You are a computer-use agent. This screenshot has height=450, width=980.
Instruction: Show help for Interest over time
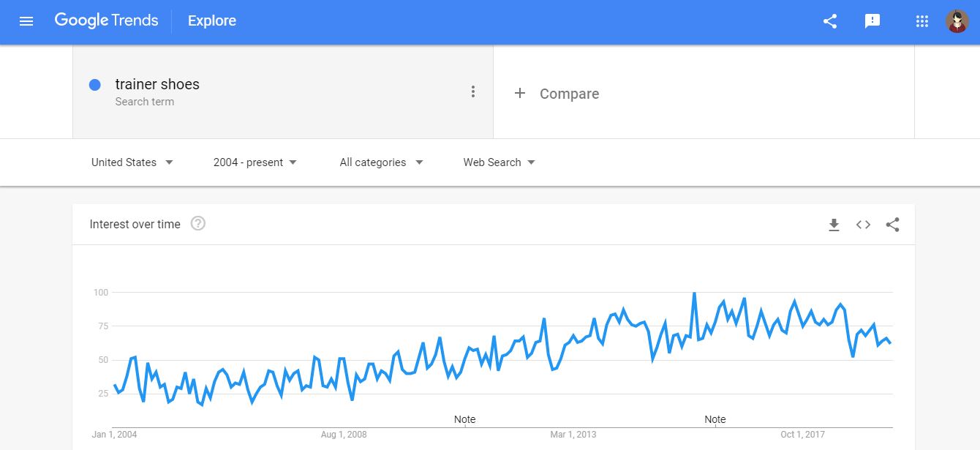click(197, 224)
